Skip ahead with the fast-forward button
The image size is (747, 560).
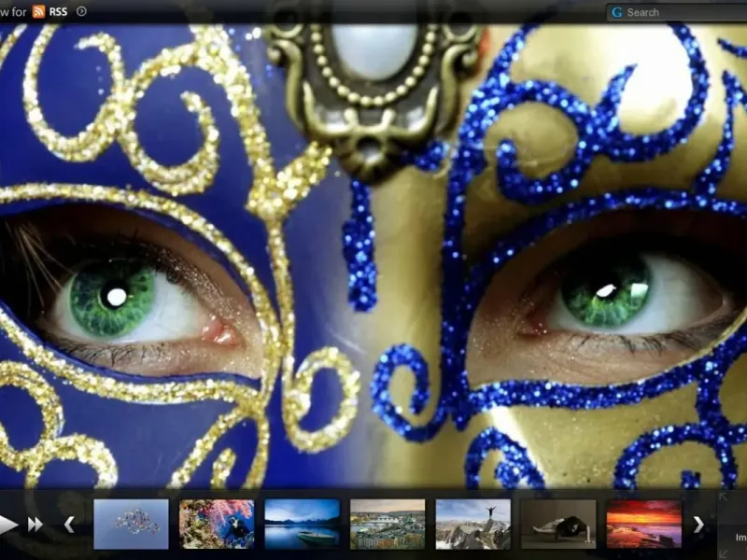pos(35,525)
